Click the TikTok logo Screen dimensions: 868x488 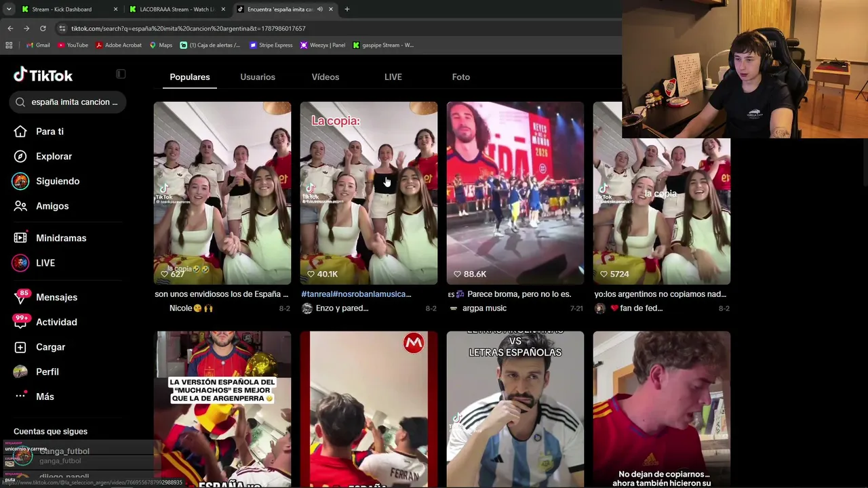coord(43,75)
